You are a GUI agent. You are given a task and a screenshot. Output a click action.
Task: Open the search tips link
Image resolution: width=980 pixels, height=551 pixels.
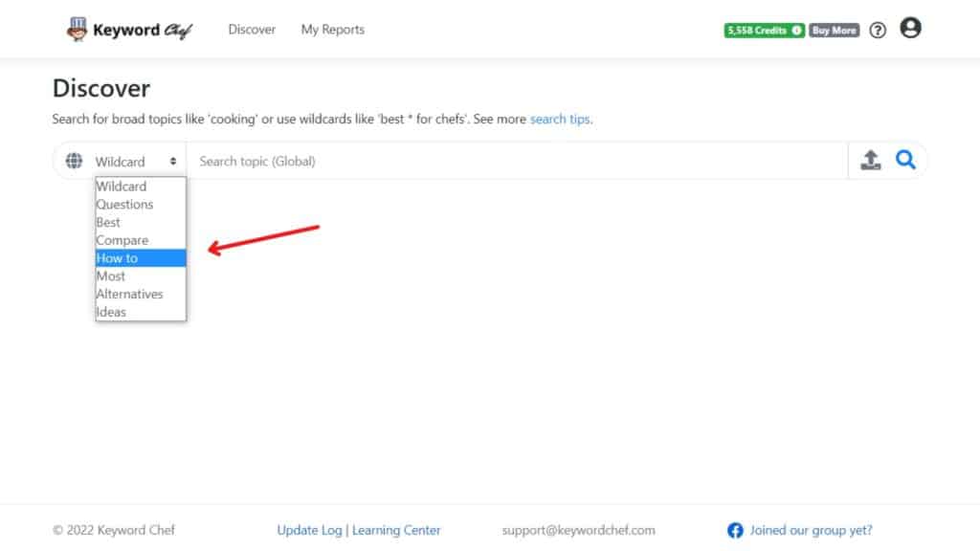(x=560, y=119)
